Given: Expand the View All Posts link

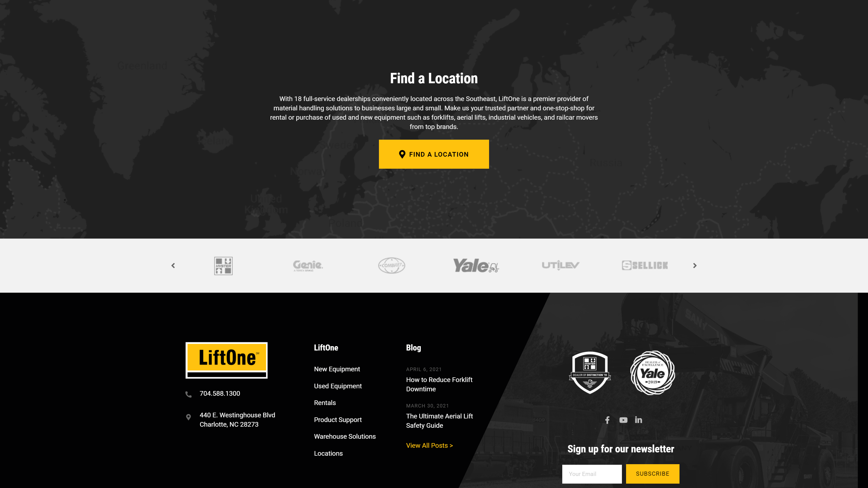Looking at the screenshot, I should tap(429, 445).
